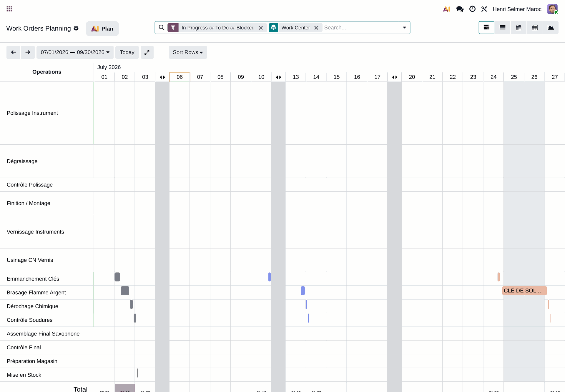The image size is (565, 392).
Task: Select the Mise en Stock row label
Action: [24, 375]
